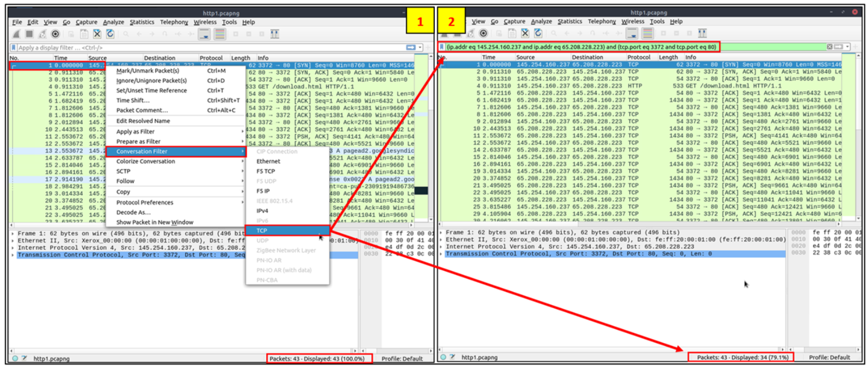Go to specified packet, left window toolbar
The height and width of the screenshot is (369, 868).
coord(164,34)
